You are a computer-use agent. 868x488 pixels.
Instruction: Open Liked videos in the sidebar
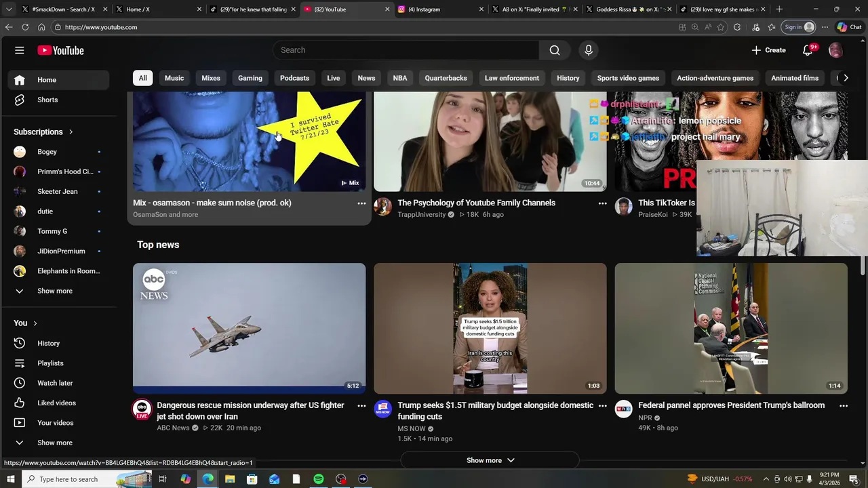(x=58, y=403)
